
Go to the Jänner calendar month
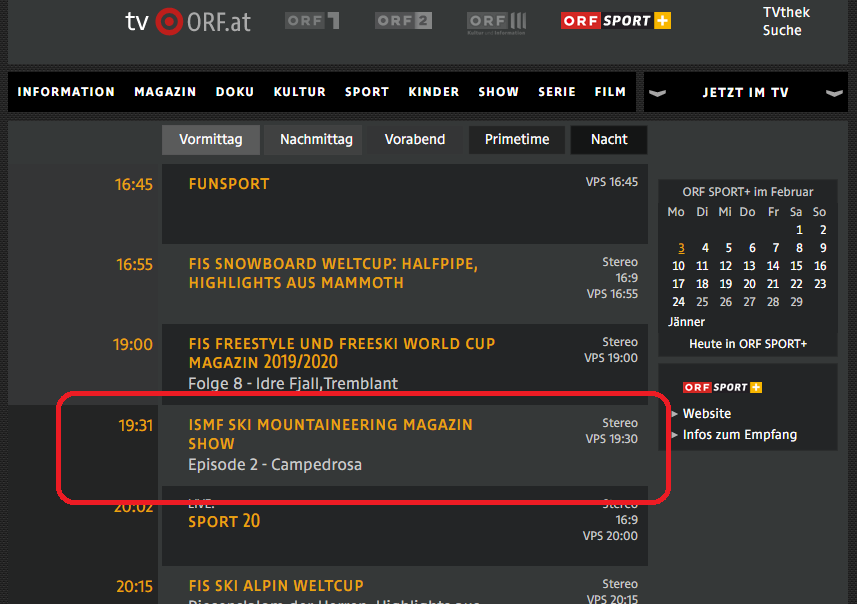686,322
